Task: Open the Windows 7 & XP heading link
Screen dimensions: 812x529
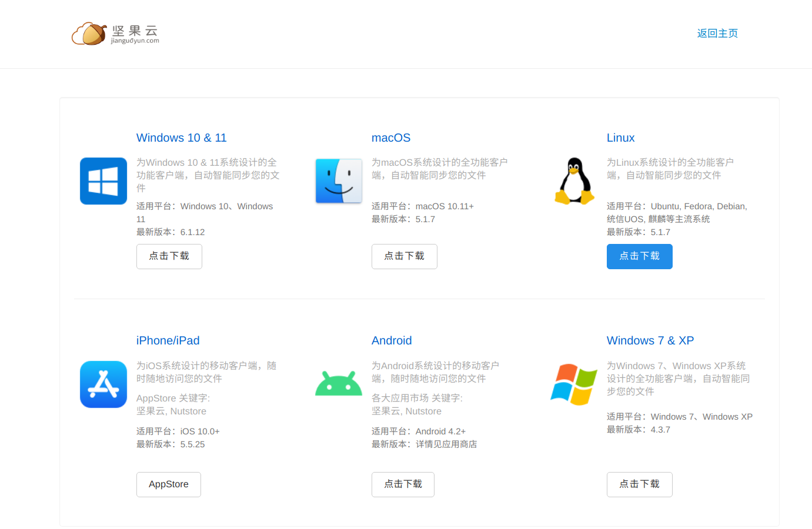Action: [650, 340]
